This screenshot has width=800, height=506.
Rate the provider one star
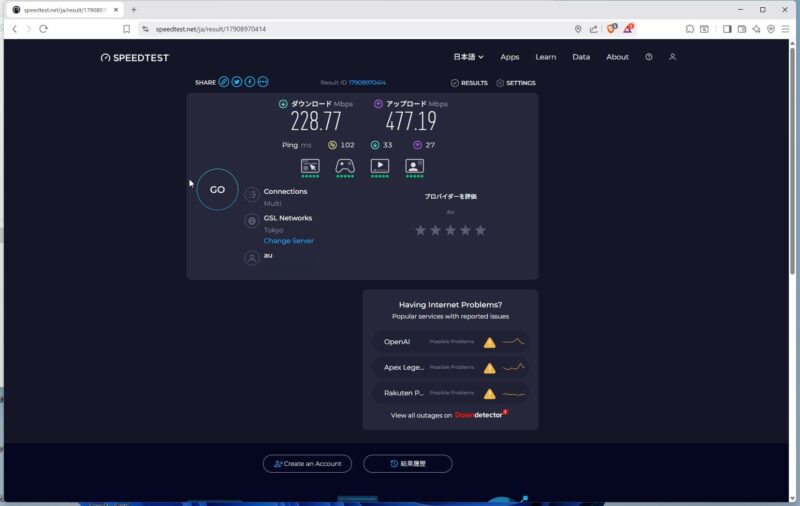point(420,231)
